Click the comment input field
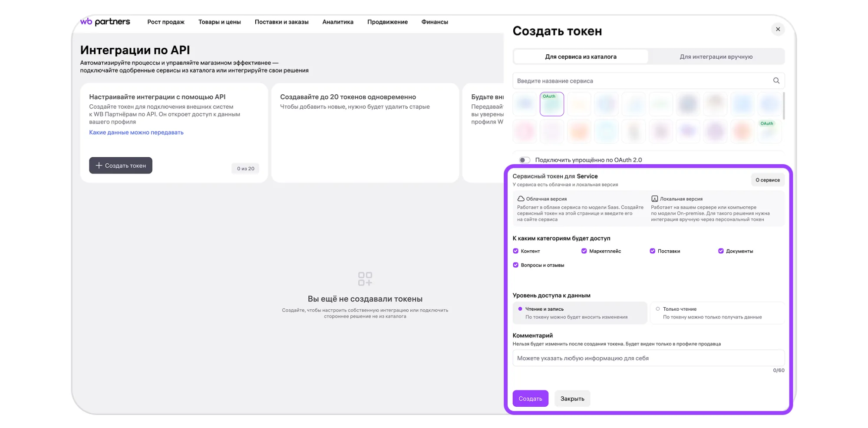This screenshot has width=868, height=428. click(648, 358)
